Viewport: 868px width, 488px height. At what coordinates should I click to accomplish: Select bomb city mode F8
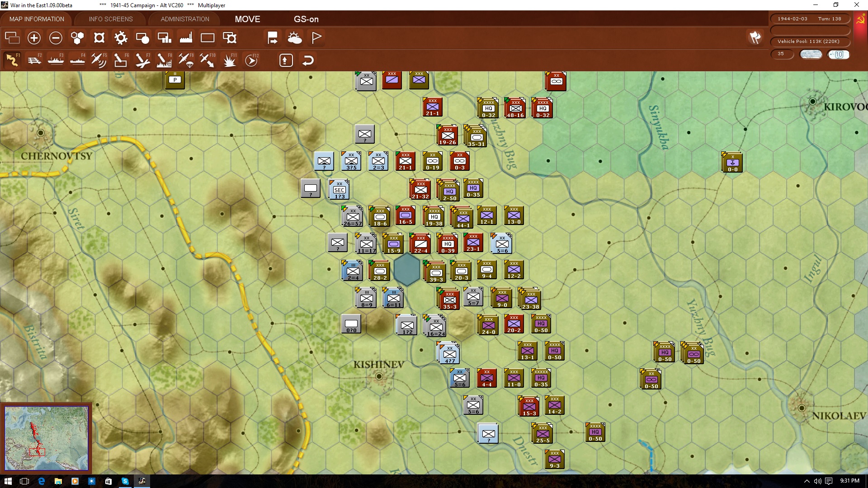pos(164,60)
